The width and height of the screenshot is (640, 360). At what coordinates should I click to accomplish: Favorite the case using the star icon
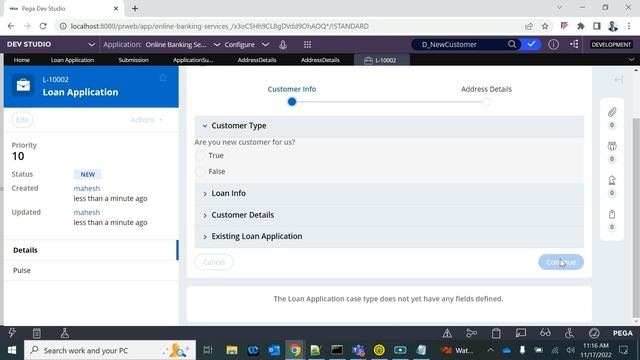163,78
